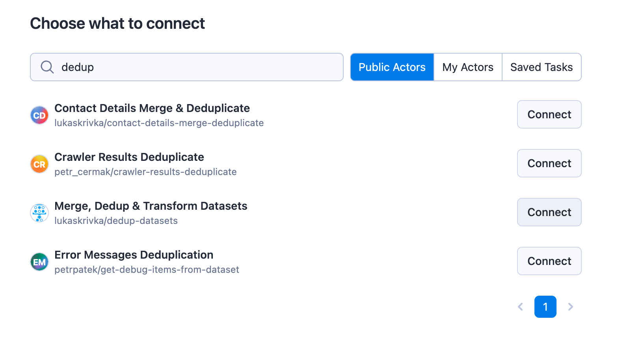644x343 pixels.
Task: Open Contact Details Merge & Deduplicate title
Action: (x=152, y=108)
